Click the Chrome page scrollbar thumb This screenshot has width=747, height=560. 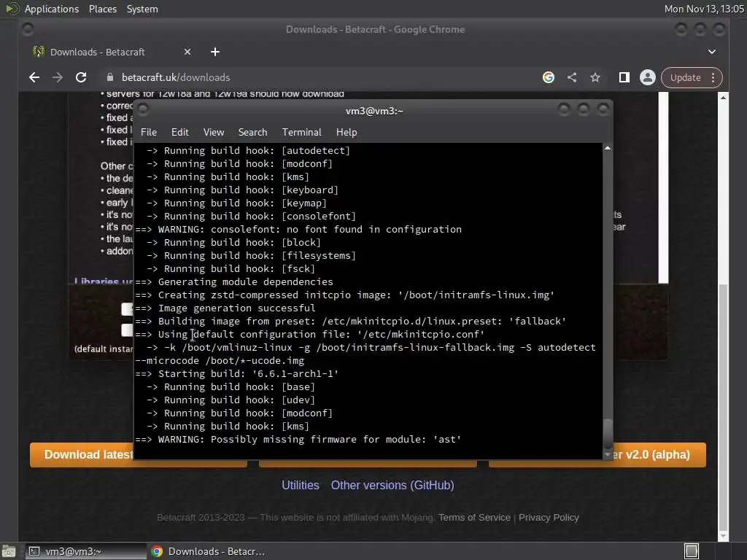pos(723,405)
